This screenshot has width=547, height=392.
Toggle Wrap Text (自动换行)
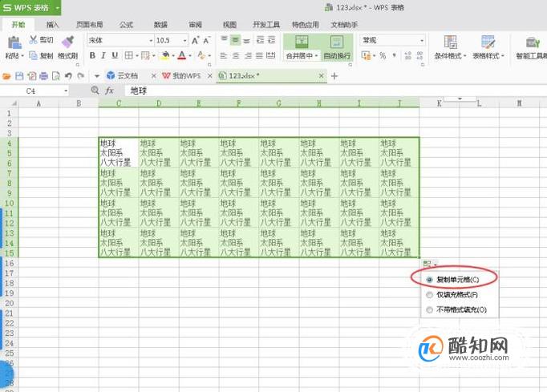(x=337, y=47)
